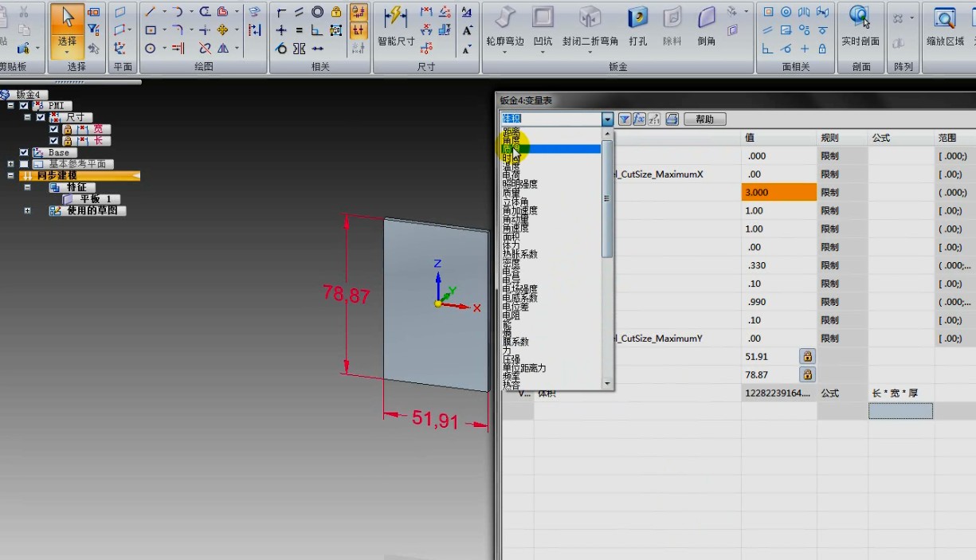Open the 智能尺寸 Smart Dimension tool
Screen dimensions: 976x560
pyautogui.click(x=396, y=26)
